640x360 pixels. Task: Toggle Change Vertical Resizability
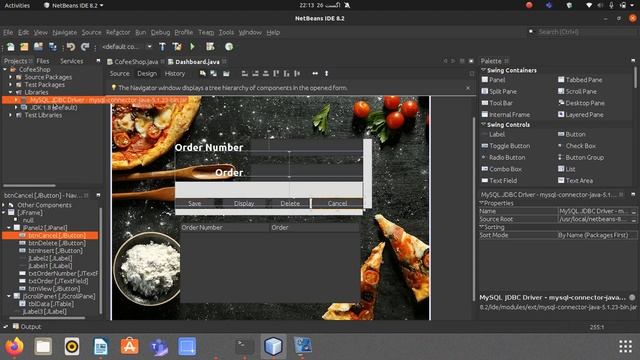tap(327, 73)
